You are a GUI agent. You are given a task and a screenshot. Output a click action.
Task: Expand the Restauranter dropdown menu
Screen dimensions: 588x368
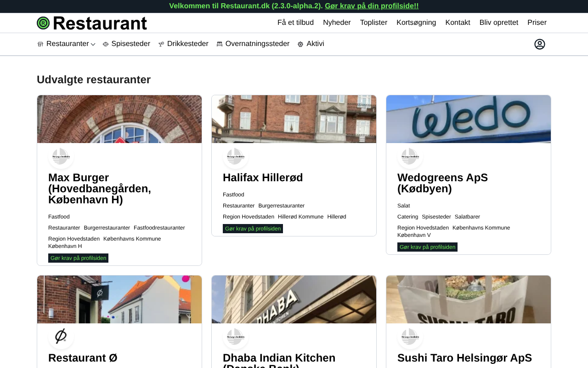point(67,44)
